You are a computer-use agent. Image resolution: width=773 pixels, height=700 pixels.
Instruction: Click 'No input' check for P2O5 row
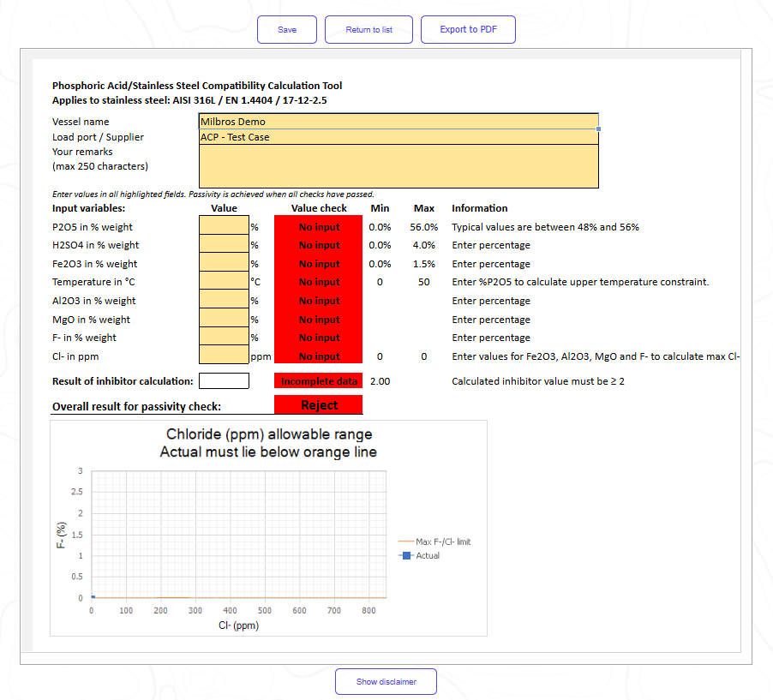pos(319,227)
